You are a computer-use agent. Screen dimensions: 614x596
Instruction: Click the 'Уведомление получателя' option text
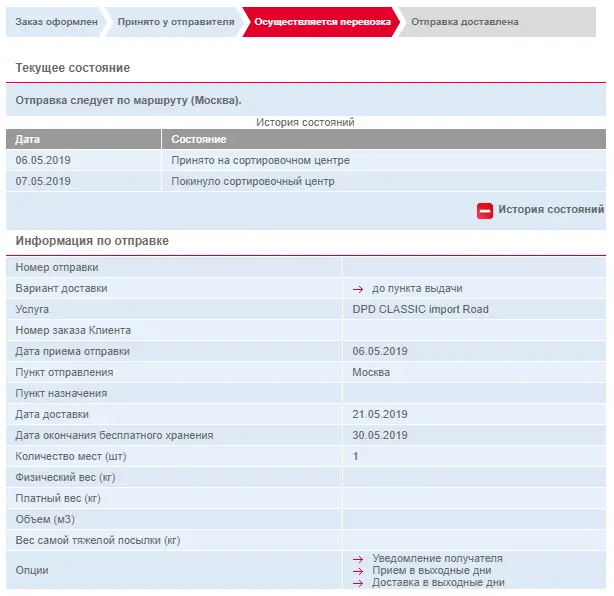pyautogui.click(x=437, y=558)
